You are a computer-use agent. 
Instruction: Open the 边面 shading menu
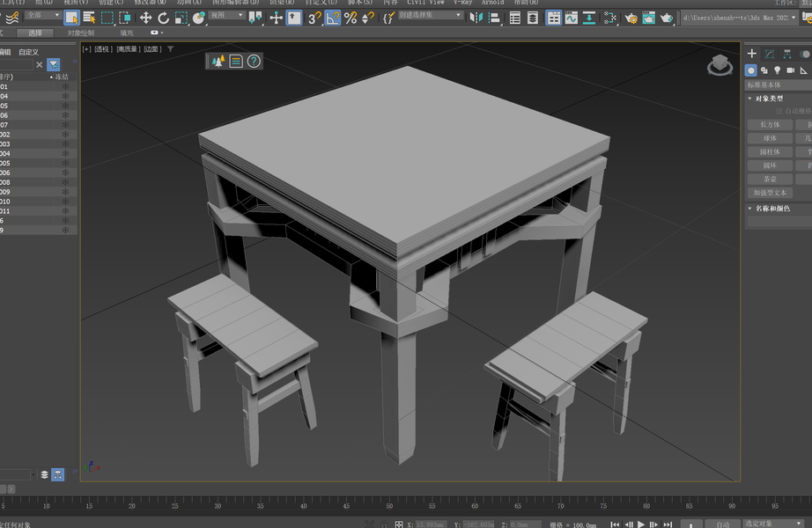click(152, 49)
